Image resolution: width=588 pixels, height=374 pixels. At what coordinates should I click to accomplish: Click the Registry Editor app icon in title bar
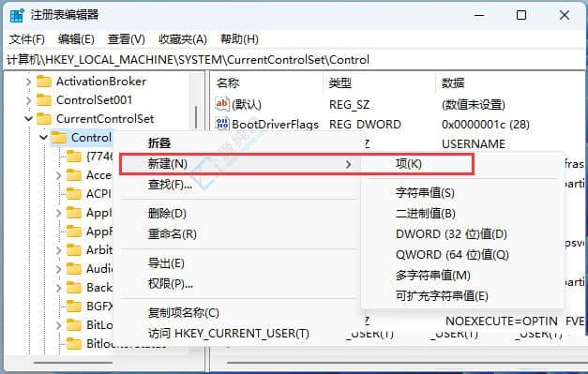point(17,15)
